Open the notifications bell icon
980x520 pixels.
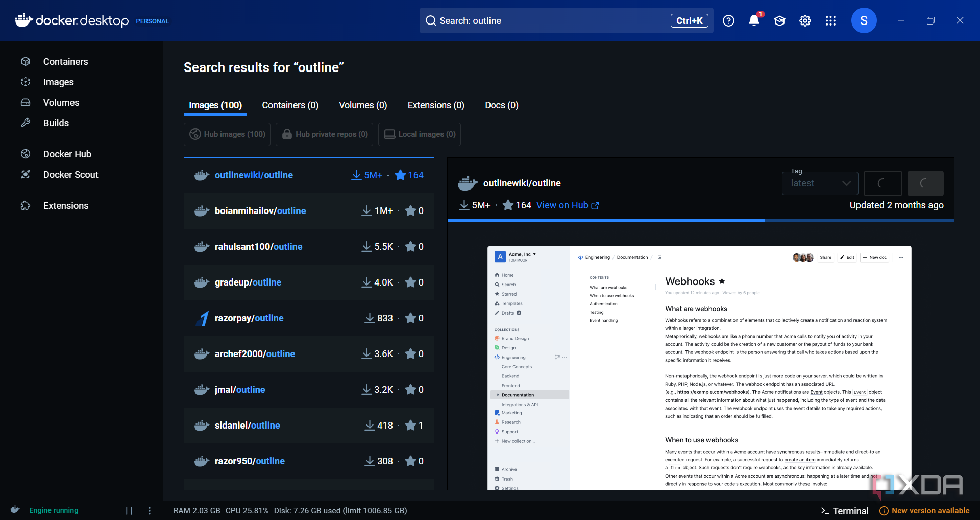click(754, 20)
